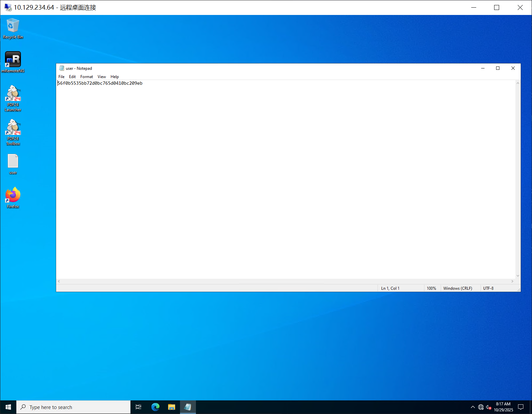Viewport: 532px width, 414px height.
Task: Open the Help menu in Notepad
Action: [x=115, y=77]
